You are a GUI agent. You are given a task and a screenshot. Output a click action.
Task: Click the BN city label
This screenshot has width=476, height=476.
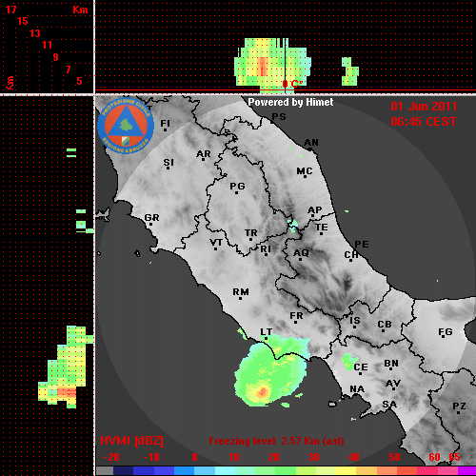click(x=391, y=364)
